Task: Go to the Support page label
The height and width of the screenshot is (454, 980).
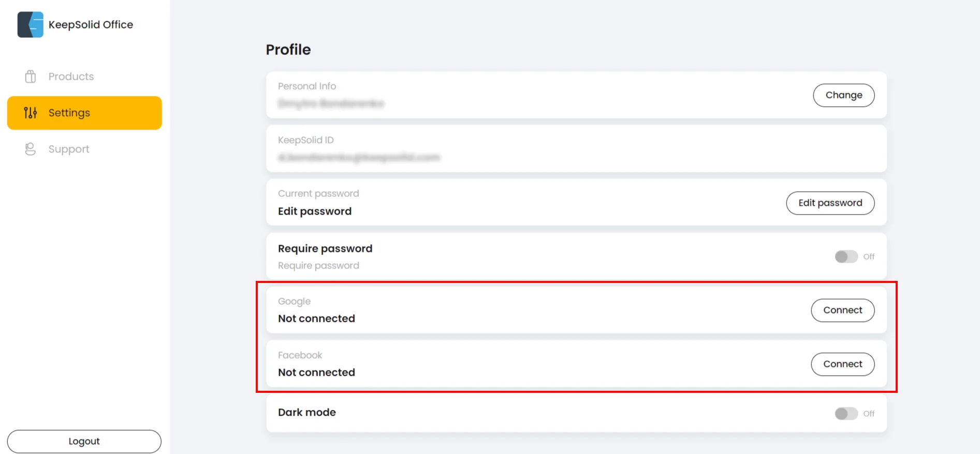Action: coord(69,149)
